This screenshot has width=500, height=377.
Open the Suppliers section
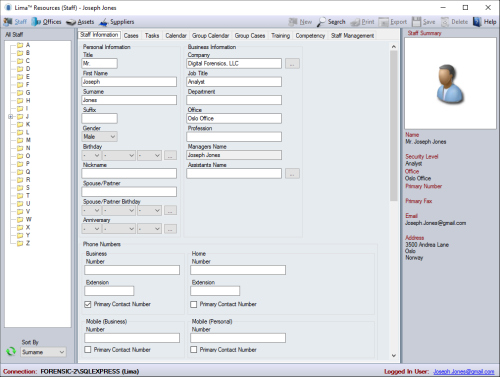click(117, 22)
